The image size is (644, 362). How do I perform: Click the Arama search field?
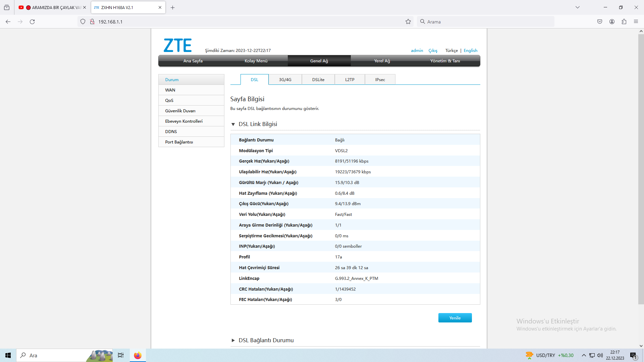(486, 22)
